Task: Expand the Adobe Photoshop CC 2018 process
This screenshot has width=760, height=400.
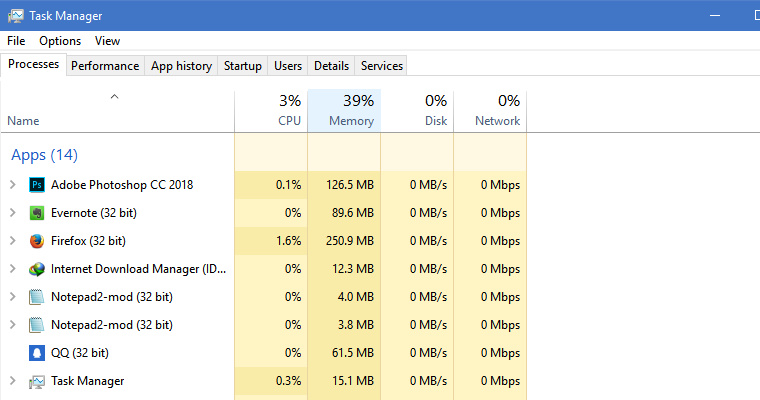Action: pos(12,185)
